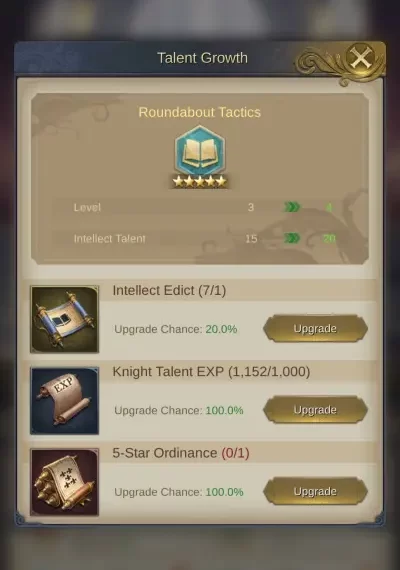Tap the Intellect Talent value 15

point(251,238)
